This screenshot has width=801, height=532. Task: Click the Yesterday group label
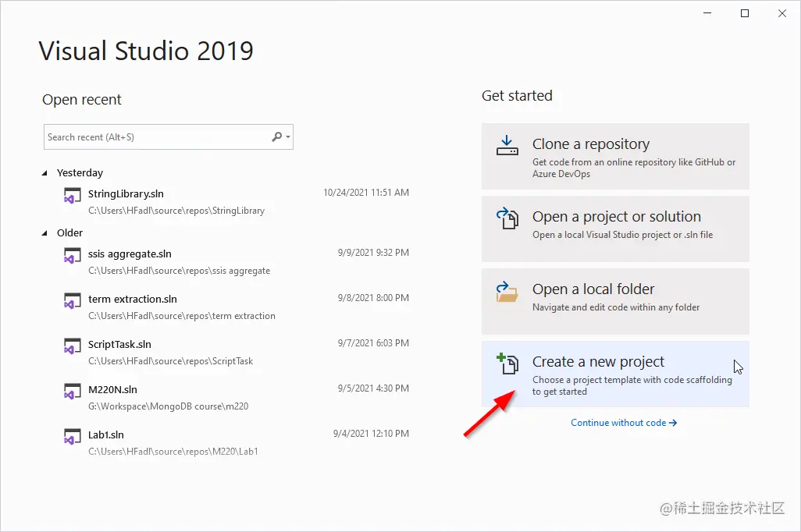[80, 173]
